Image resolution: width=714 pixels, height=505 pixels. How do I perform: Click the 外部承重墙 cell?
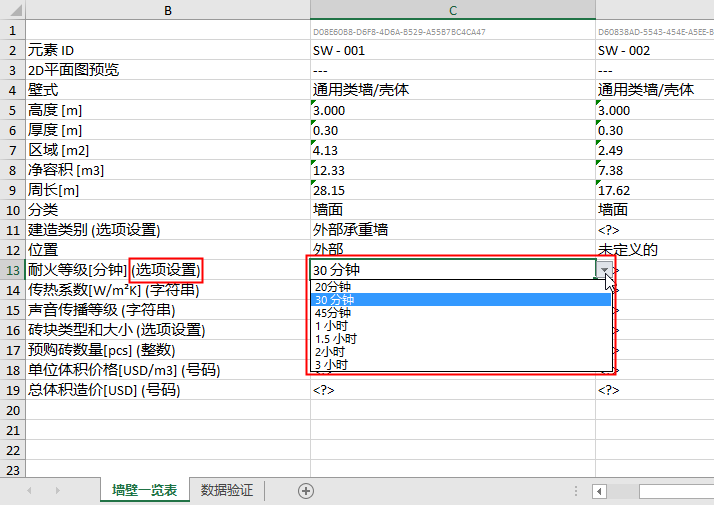point(453,230)
